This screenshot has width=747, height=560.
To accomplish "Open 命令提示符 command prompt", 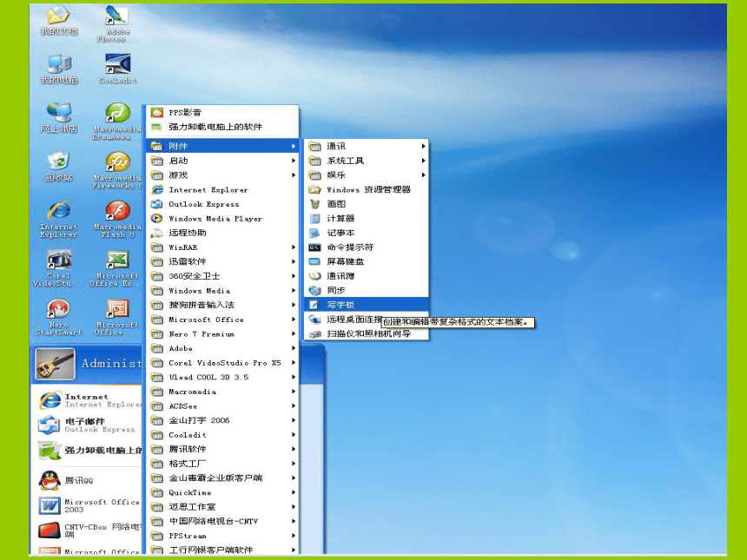I will pyautogui.click(x=367, y=247).
